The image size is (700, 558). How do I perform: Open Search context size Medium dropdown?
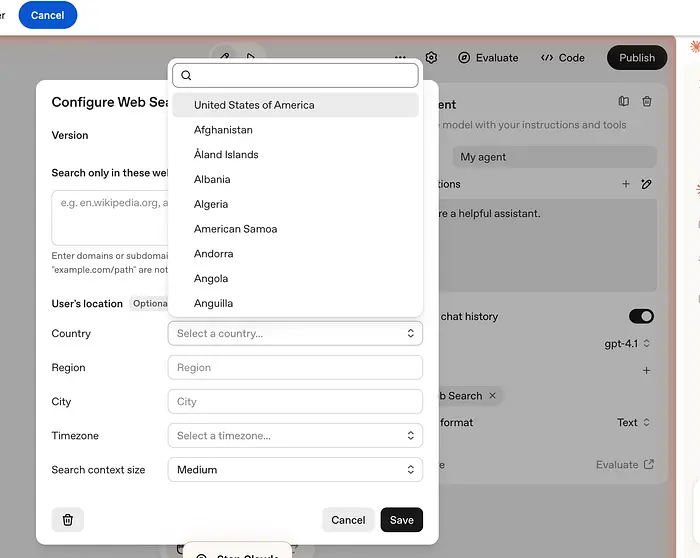[295, 470]
